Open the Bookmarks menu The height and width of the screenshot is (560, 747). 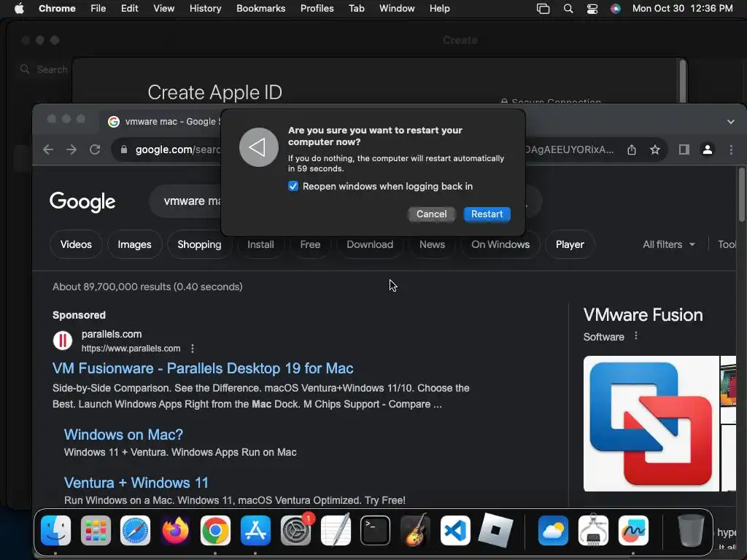coord(260,9)
